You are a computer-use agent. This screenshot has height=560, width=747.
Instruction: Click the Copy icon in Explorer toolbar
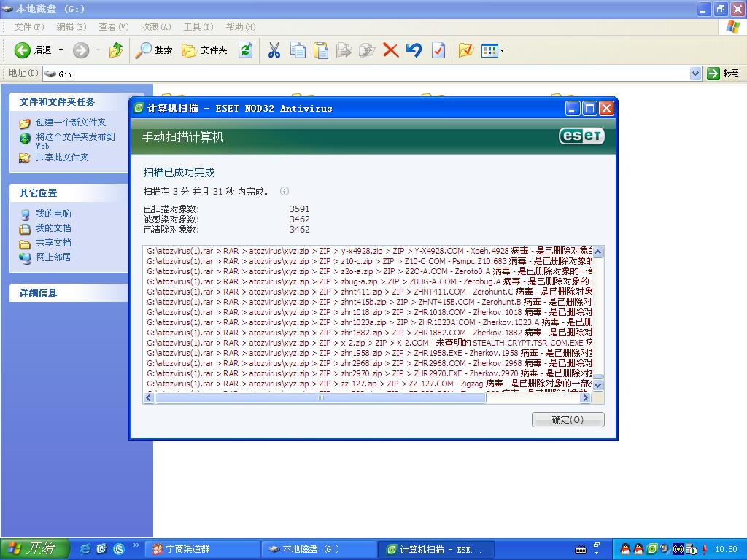(298, 50)
